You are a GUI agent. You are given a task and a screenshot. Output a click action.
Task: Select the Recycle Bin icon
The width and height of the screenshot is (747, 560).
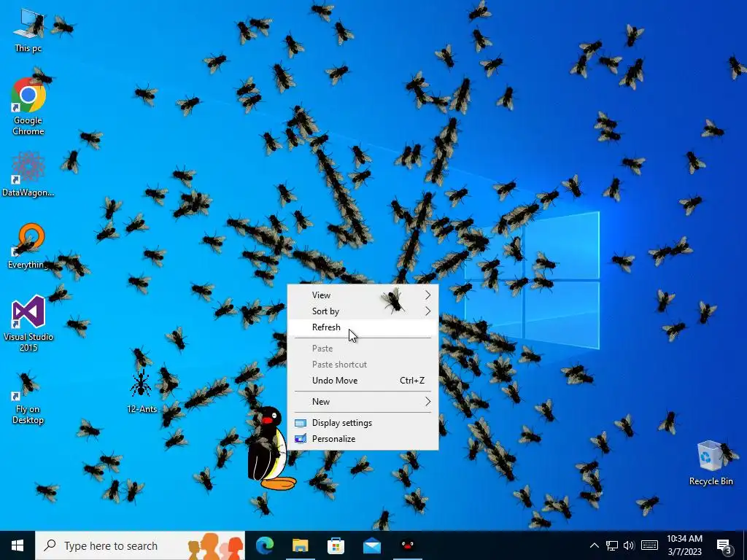click(711, 463)
